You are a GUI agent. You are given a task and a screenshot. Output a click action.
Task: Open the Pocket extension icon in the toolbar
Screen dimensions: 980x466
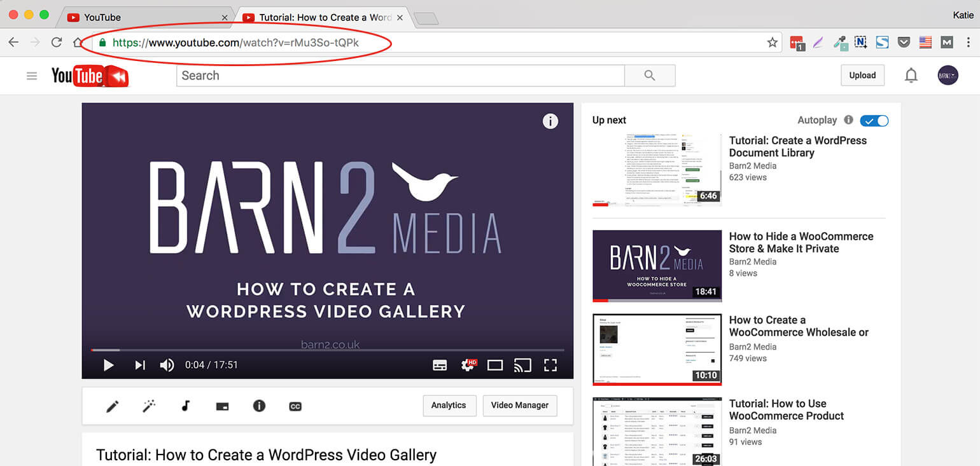pyautogui.click(x=904, y=43)
